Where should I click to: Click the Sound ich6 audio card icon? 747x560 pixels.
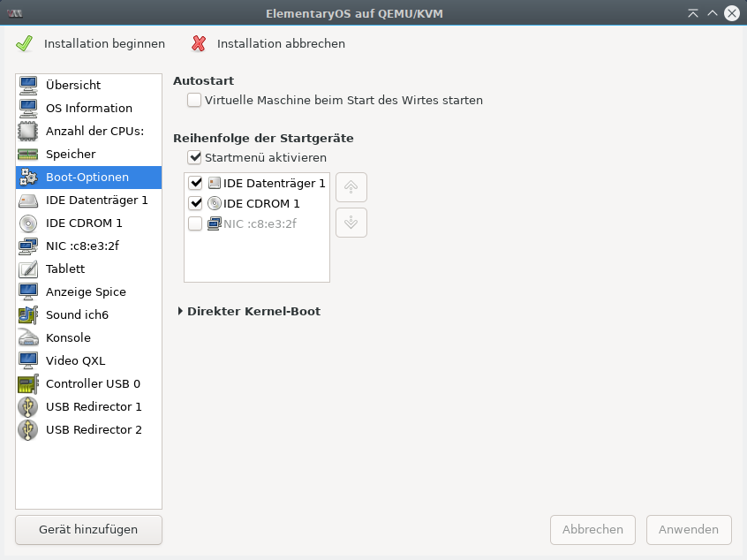point(28,314)
